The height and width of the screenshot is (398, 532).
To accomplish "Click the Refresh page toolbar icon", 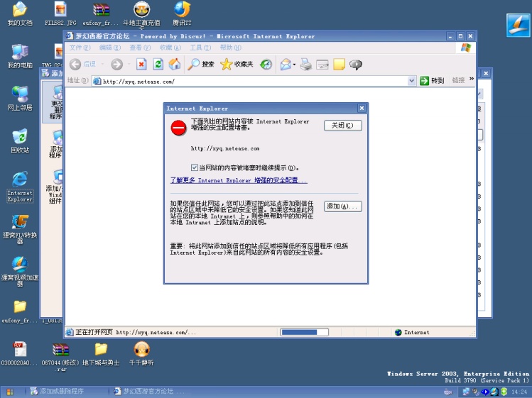I will 158,64.
